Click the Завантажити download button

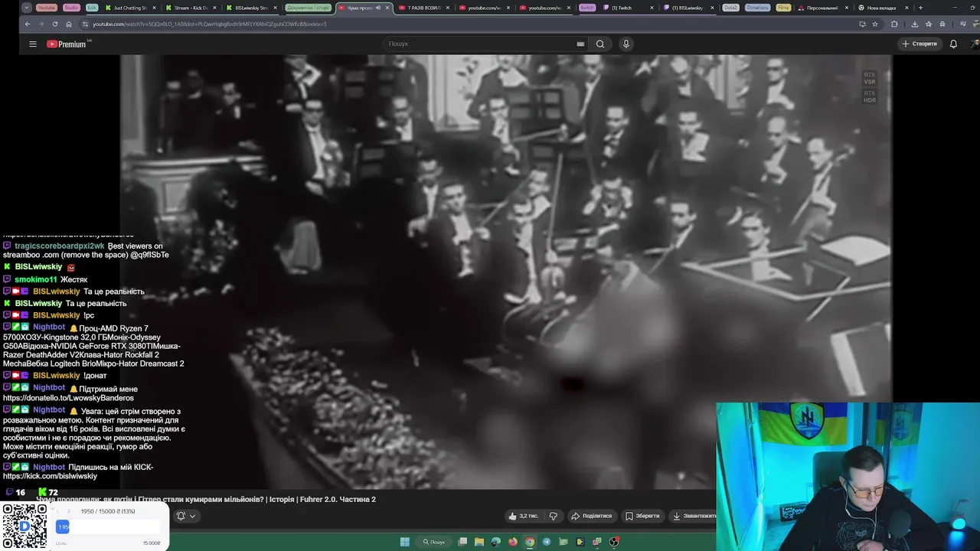pos(694,516)
